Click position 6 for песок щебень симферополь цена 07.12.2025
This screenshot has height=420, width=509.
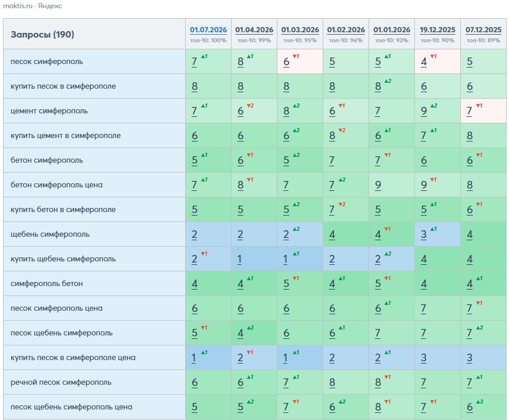tap(470, 407)
